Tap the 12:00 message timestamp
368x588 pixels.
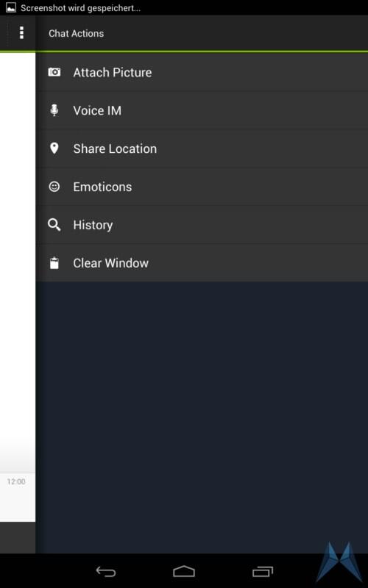coord(16,481)
